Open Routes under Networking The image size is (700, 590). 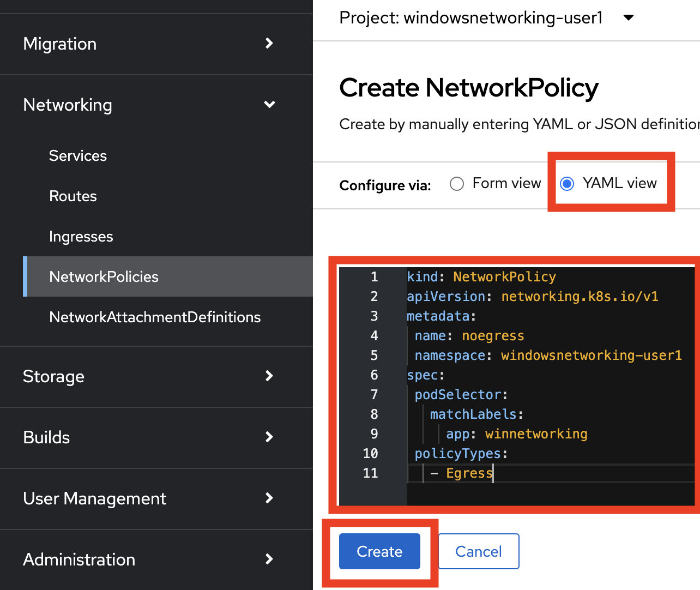pyautogui.click(x=73, y=196)
